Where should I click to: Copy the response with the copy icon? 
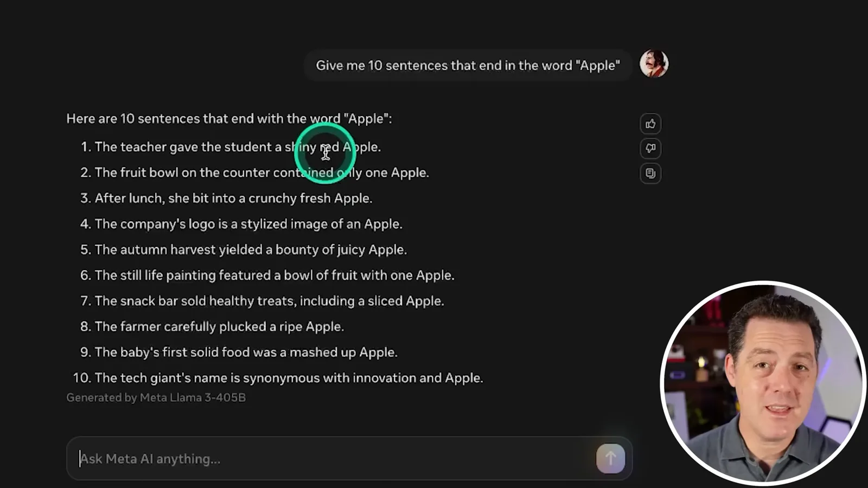650,174
